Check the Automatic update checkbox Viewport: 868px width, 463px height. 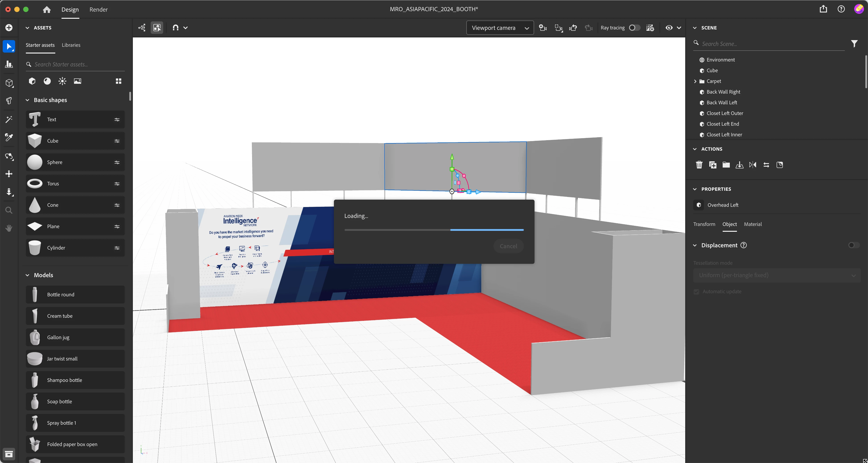(x=697, y=292)
